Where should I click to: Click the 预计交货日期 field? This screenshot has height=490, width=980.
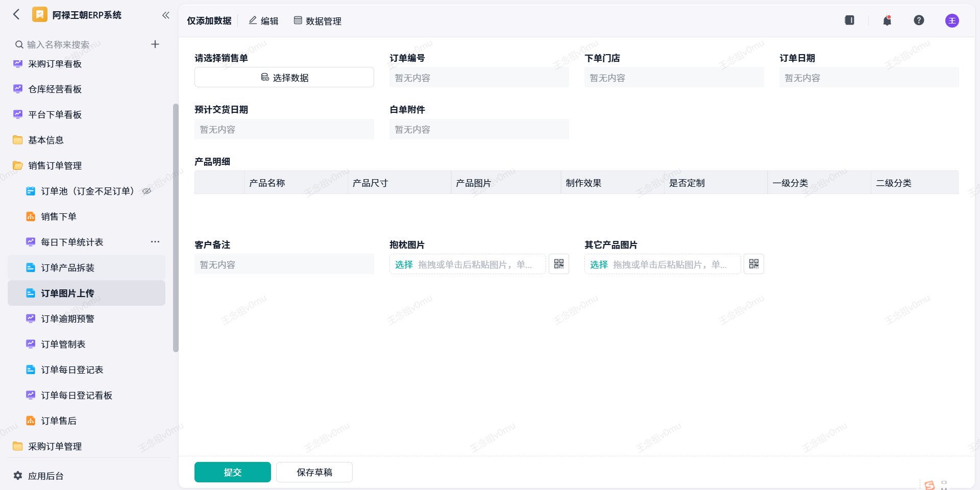[x=284, y=129]
